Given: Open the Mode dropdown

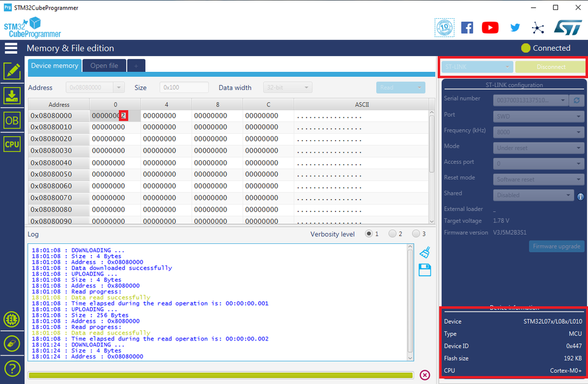Looking at the screenshot, I should coord(539,148).
